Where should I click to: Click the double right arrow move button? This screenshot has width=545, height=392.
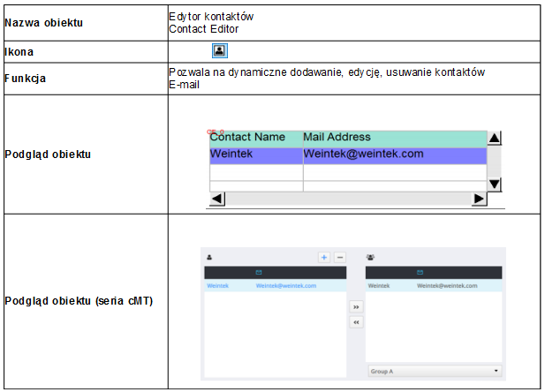(x=356, y=307)
